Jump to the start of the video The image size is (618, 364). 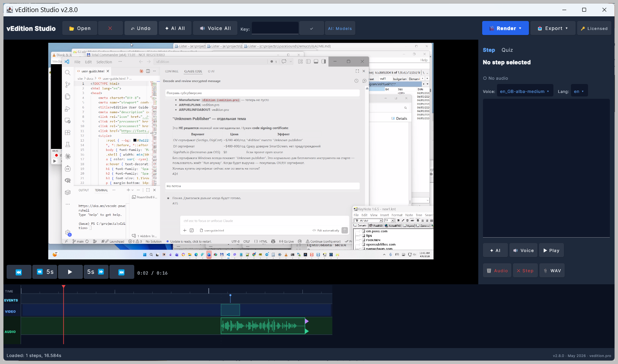[19, 272]
